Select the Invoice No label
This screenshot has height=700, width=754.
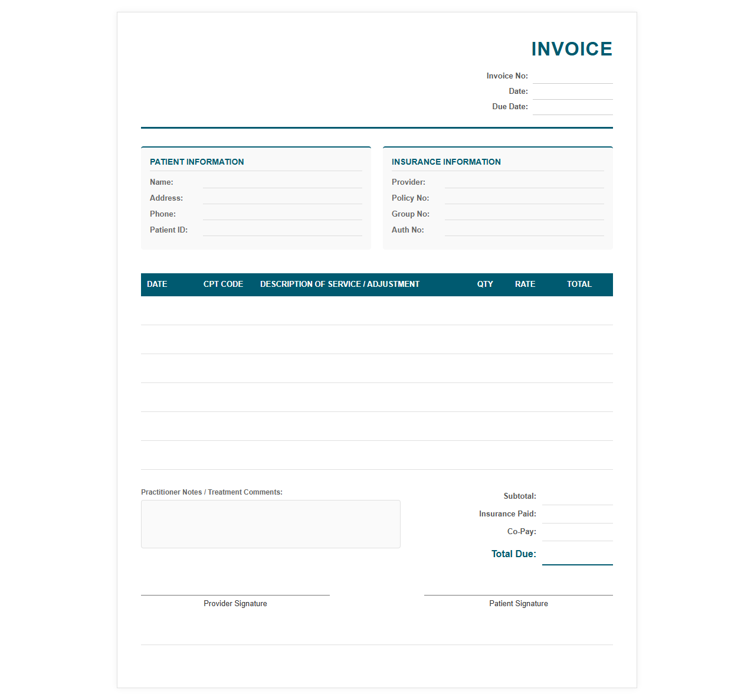click(x=507, y=76)
